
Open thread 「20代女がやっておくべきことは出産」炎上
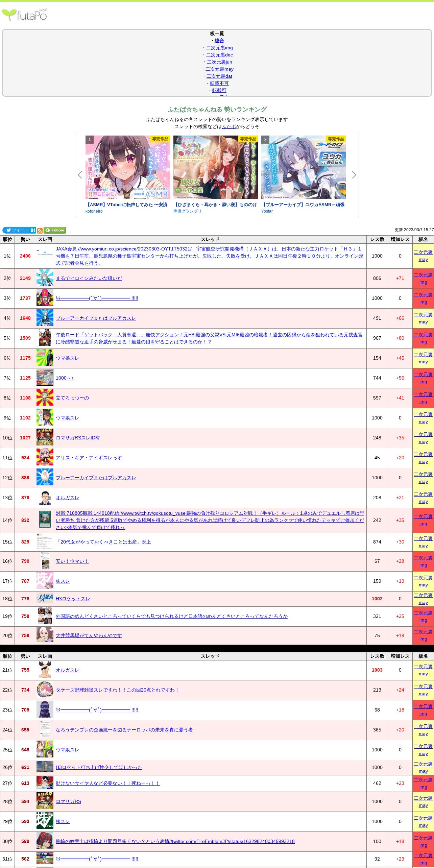(103, 542)
